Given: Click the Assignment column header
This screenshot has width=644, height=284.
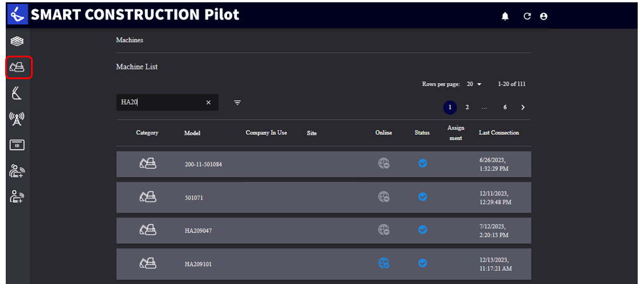Looking at the screenshot, I should [x=455, y=133].
